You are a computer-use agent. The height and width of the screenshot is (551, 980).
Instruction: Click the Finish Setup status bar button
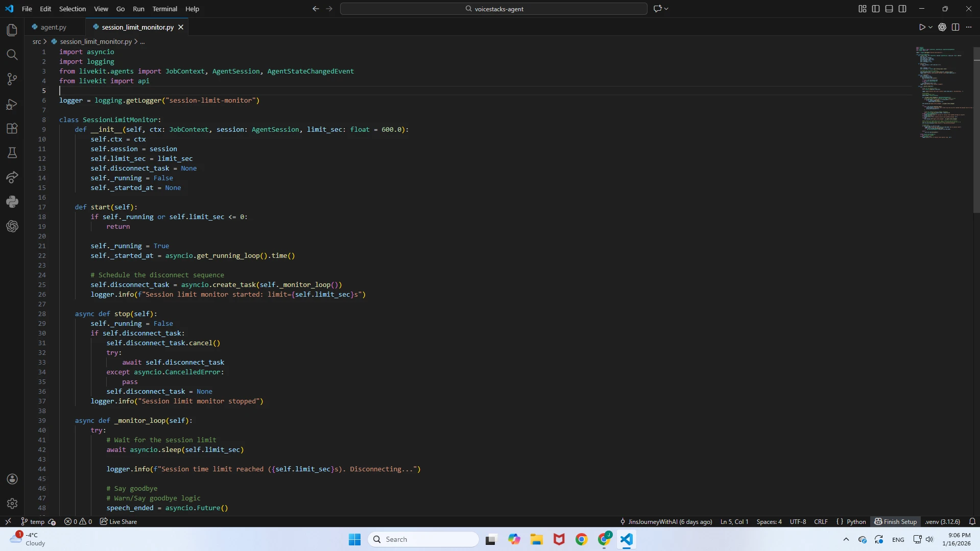click(896, 522)
